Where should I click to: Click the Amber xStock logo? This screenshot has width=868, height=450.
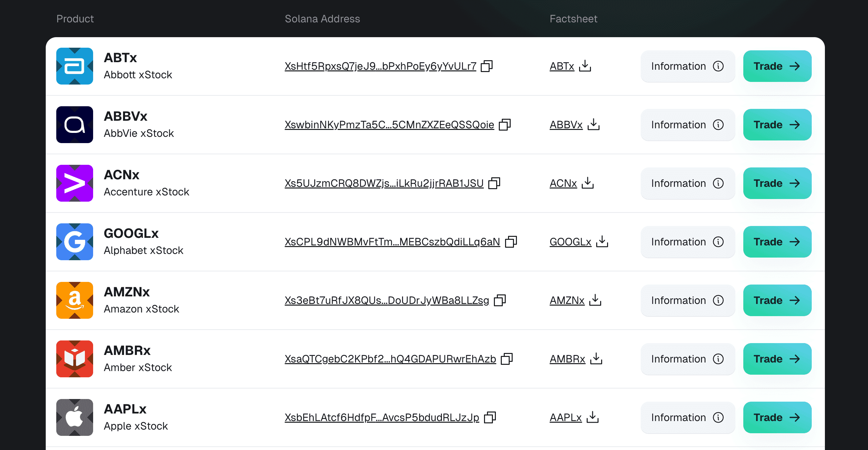[74, 359]
